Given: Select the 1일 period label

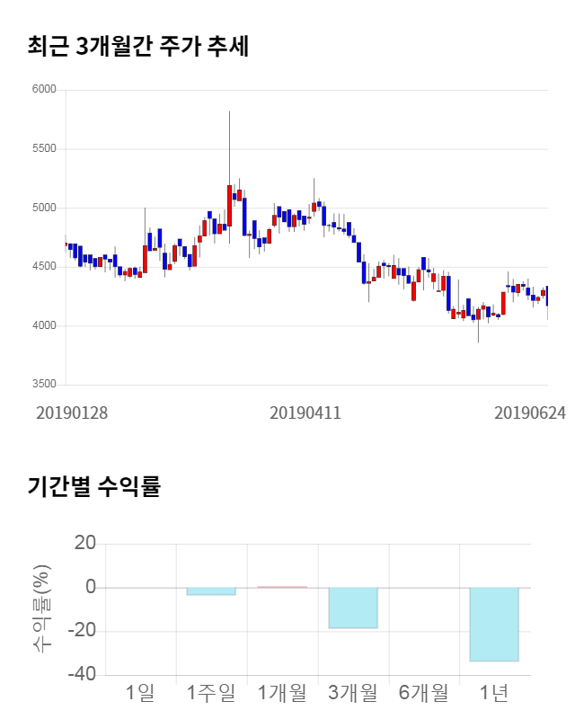Looking at the screenshot, I should [x=140, y=692].
